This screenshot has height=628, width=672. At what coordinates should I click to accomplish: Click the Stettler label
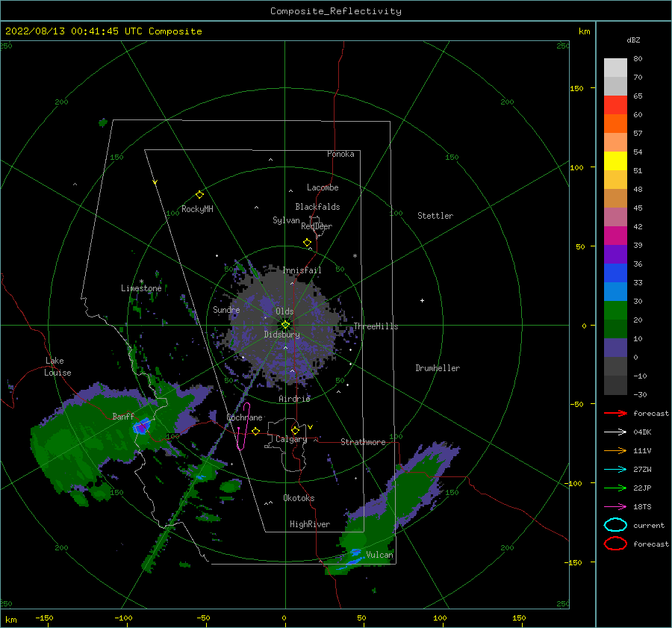(435, 216)
